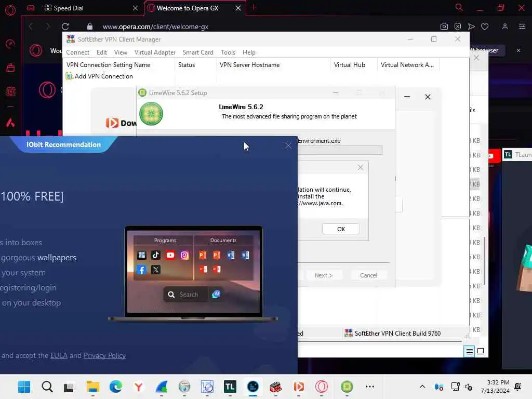Viewport: 532px width, 399px height.
Task: Cancel the LimeWire 5.6.2 Setup
Action: pos(368,275)
